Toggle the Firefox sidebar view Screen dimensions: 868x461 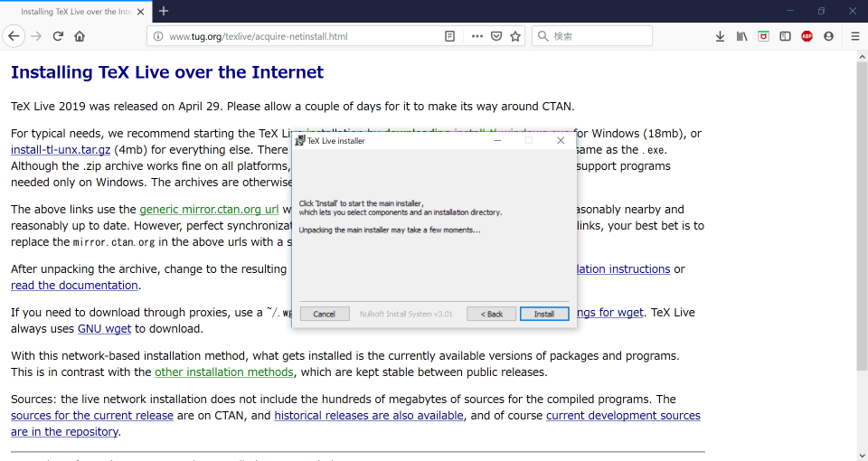(x=785, y=36)
